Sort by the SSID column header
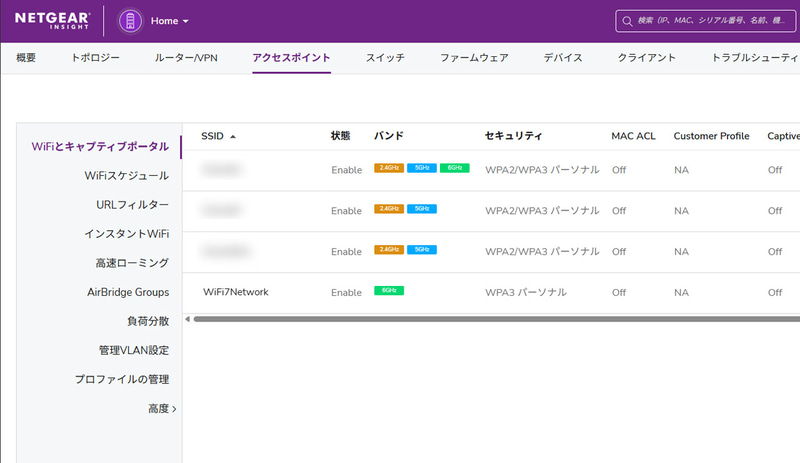 (218, 136)
